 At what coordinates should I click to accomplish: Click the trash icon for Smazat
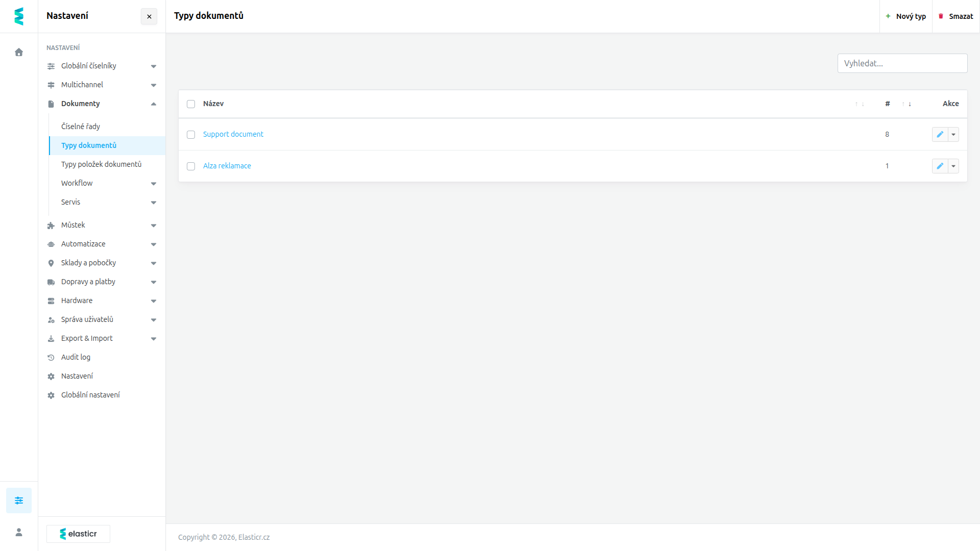pos(941,16)
